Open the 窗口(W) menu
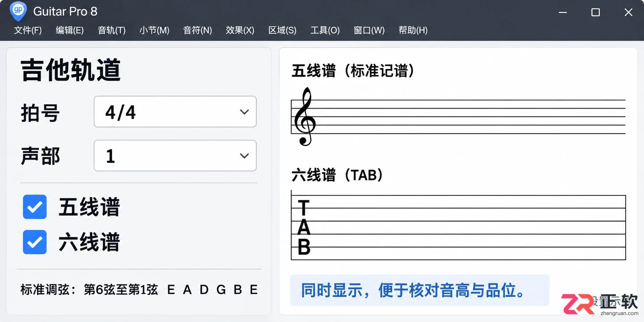The image size is (644, 322). pyautogui.click(x=369, y=30)
